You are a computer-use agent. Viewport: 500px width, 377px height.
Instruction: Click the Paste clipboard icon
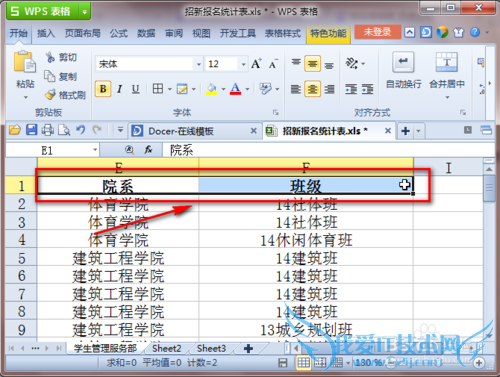click(x=24, y=62)
